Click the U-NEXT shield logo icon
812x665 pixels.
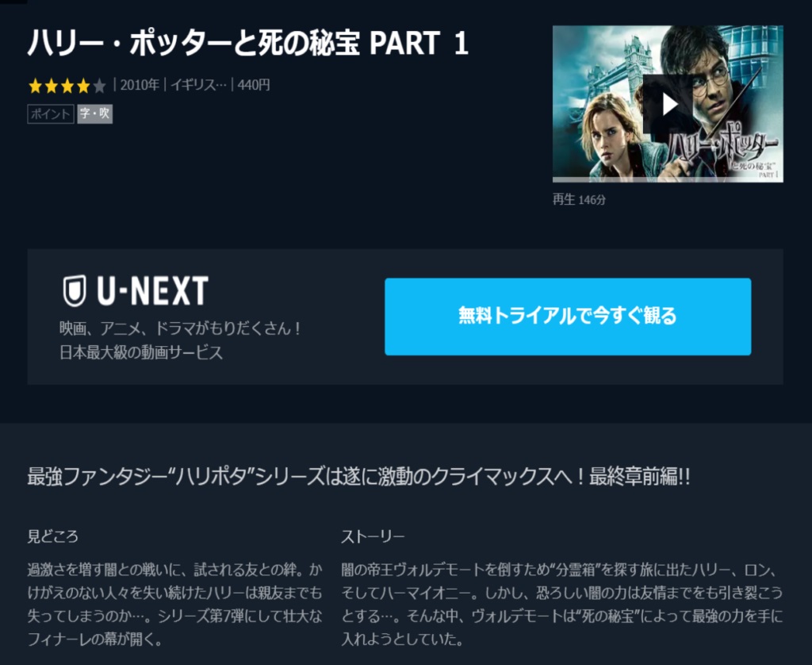(75, 290)
